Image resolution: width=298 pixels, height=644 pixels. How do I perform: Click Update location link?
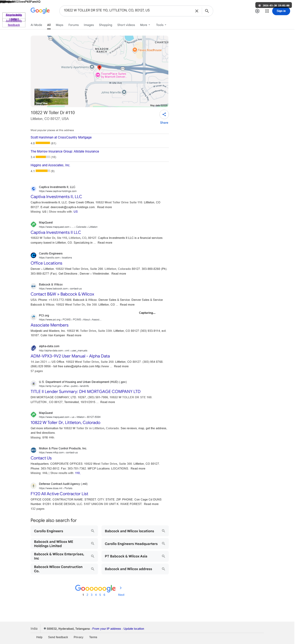[134, 629]
